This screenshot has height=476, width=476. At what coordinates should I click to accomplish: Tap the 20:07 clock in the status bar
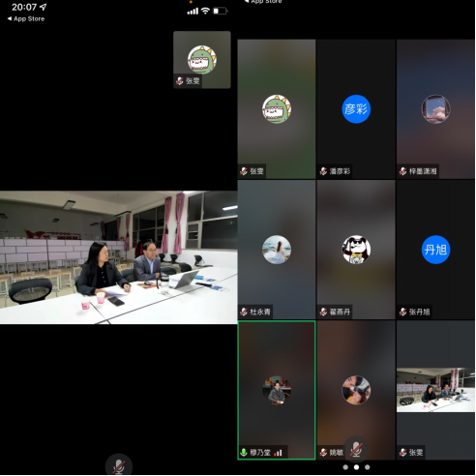(24, 7)
